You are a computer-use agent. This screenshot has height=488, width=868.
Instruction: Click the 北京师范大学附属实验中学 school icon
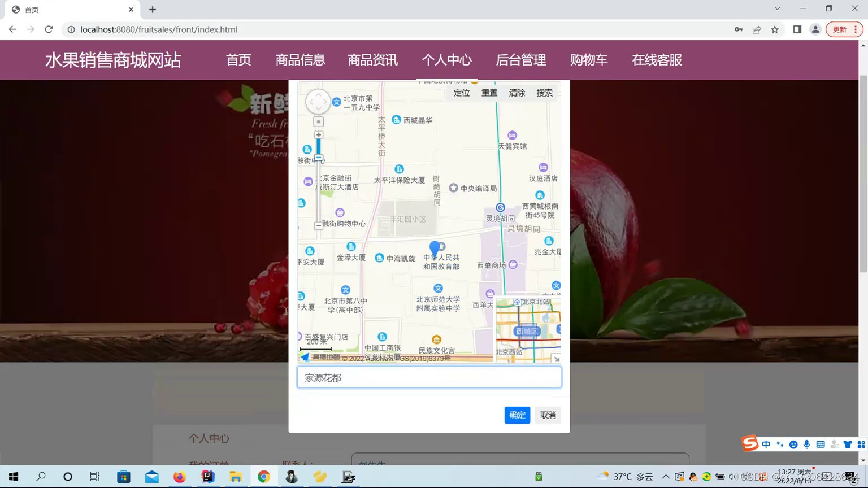click(438, 288)
